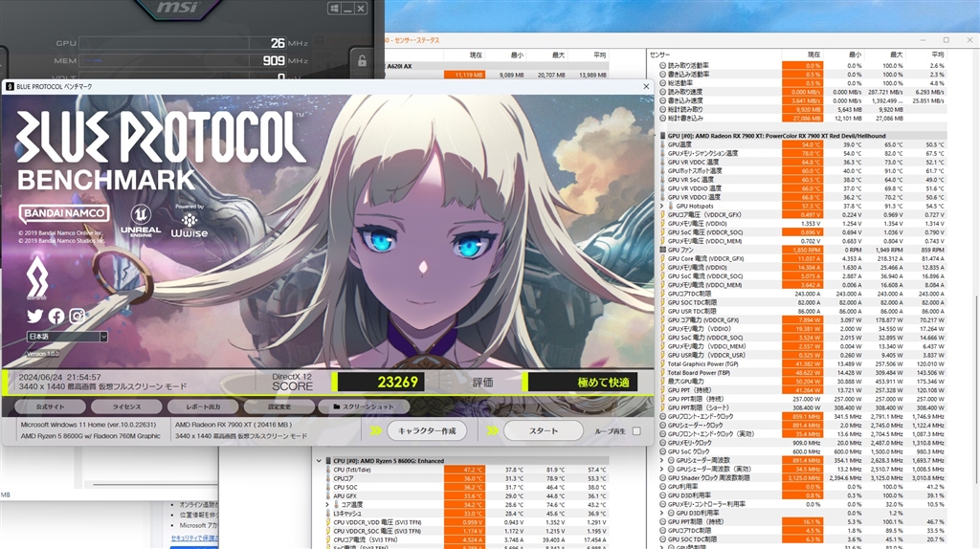
Task: Expand the コア温度 row
Action: [327, 505]
